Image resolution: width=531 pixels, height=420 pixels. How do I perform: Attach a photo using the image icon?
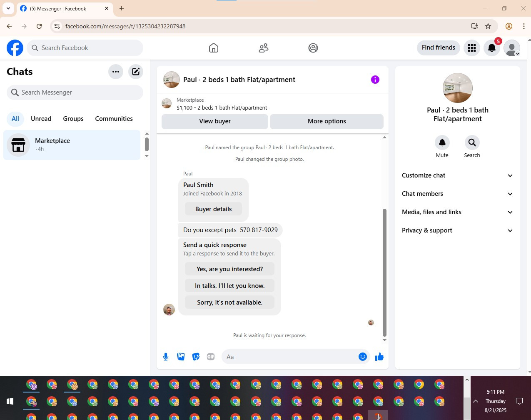181,357
